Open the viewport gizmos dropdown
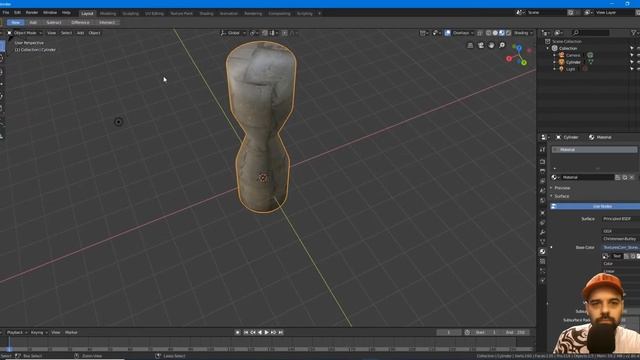640x360 pixels. pyautogui.click(x=436, y=33)
